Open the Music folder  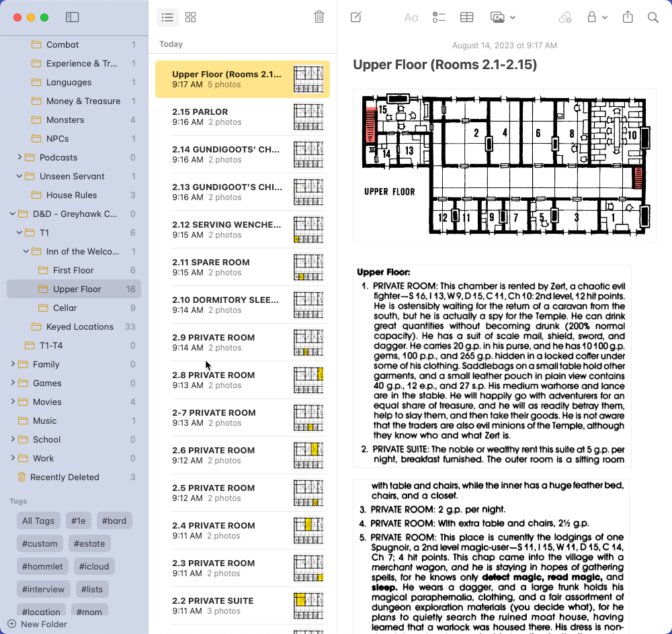[x=74, y=420]
